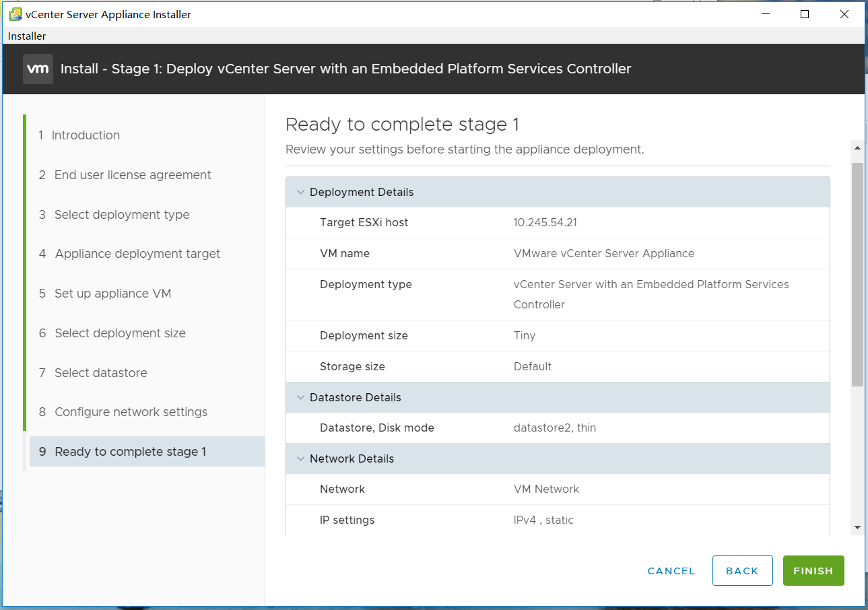Go to End user license agreement step
This screenshot has height=610, width=868.
[125, 175]
